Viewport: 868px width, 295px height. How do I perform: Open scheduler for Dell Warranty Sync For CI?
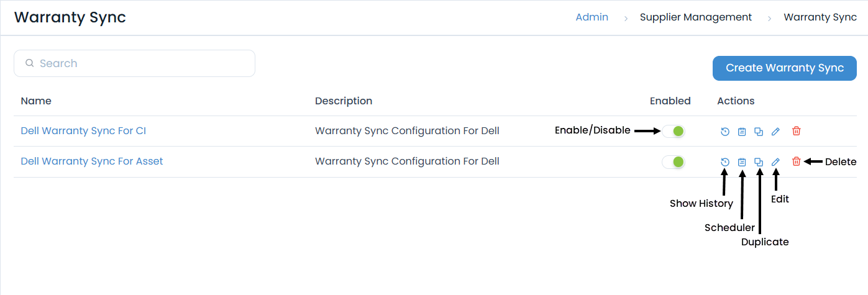pos(741,131)
